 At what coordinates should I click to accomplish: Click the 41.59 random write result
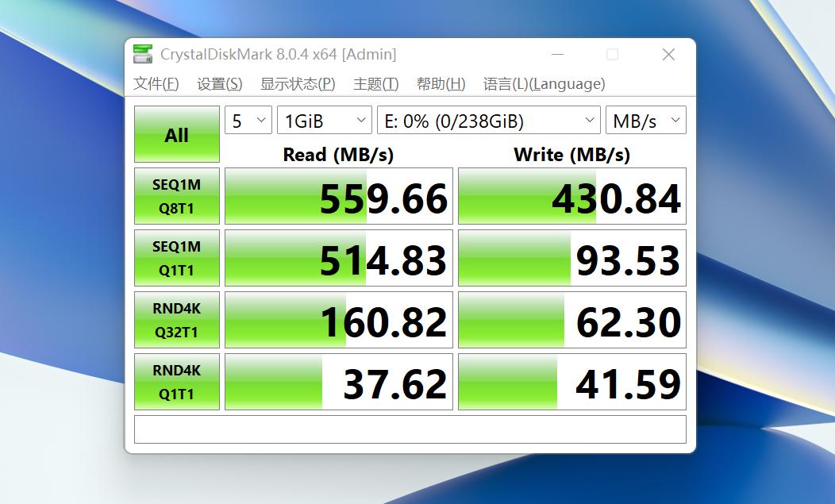(572, 382)
